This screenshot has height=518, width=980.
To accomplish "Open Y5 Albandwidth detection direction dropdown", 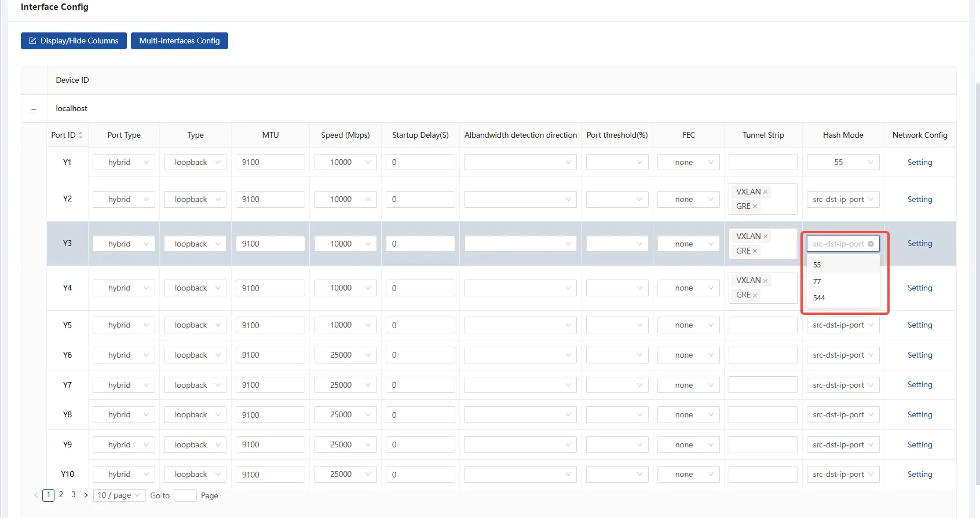I will pos(521,325).
